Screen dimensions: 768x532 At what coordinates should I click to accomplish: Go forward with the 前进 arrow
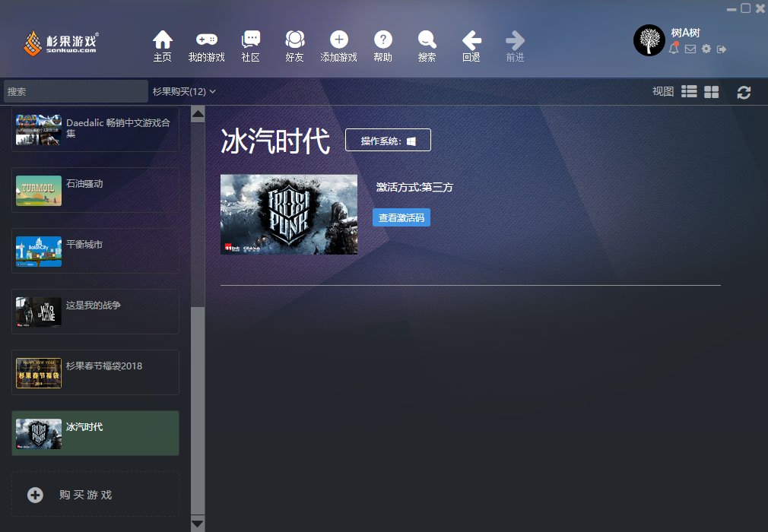(x=515, y=40)
